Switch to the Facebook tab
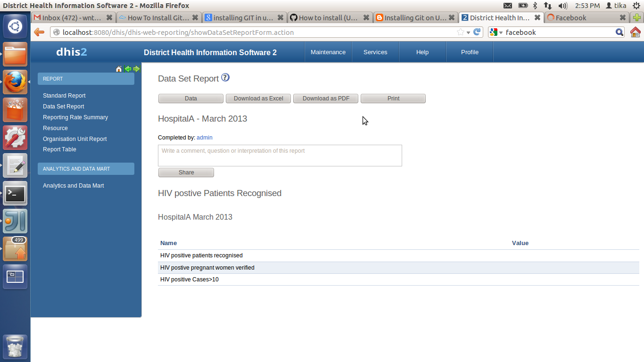 (x=586, y=18)
